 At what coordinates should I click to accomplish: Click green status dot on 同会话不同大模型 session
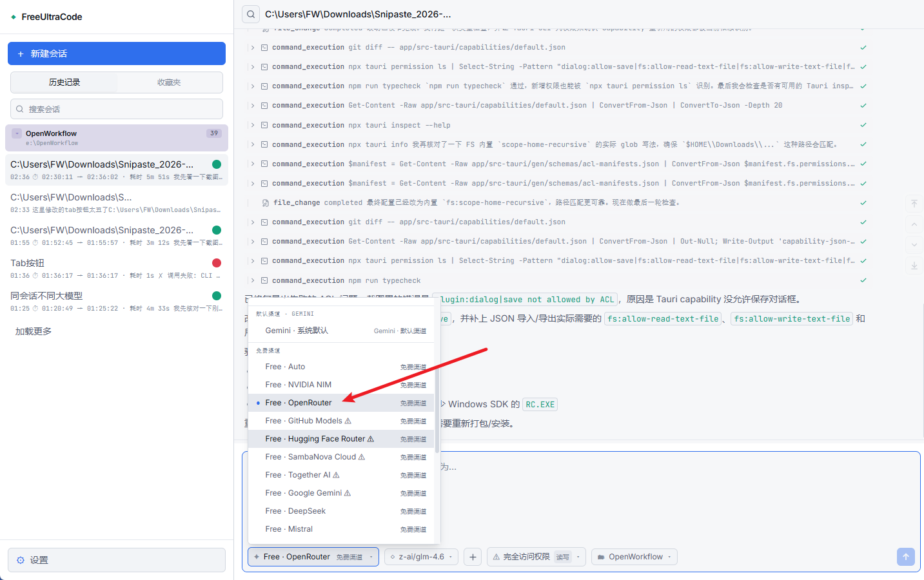tap(217, 296)
